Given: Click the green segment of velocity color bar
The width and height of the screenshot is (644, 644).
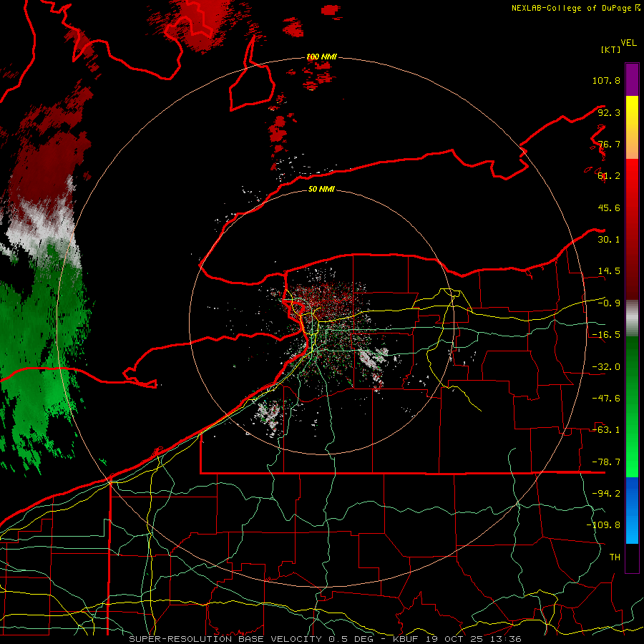Looking at the screenshot, I should 632,406.
